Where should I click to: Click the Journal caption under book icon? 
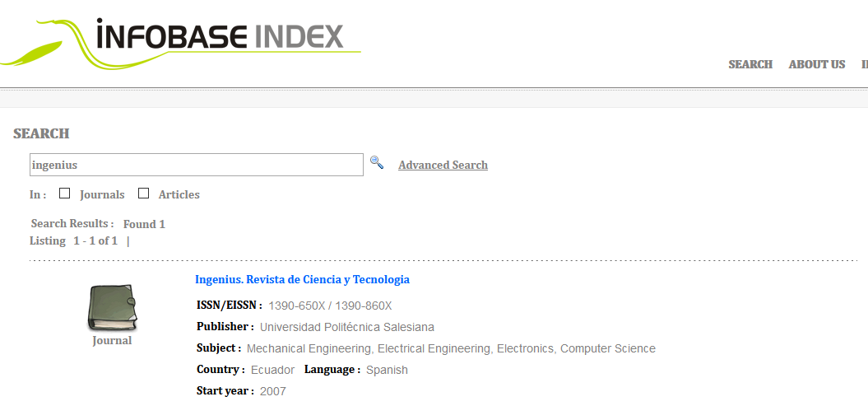tap(112, 341)
